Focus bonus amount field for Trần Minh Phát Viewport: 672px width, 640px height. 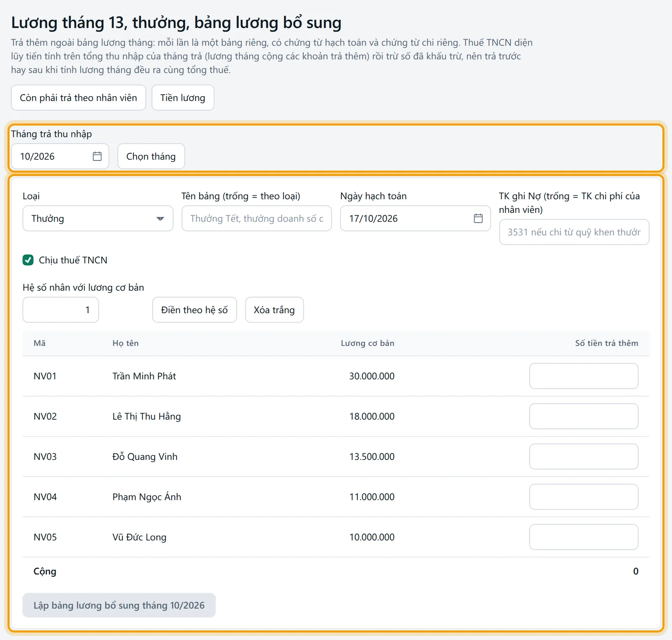point(584,376)
